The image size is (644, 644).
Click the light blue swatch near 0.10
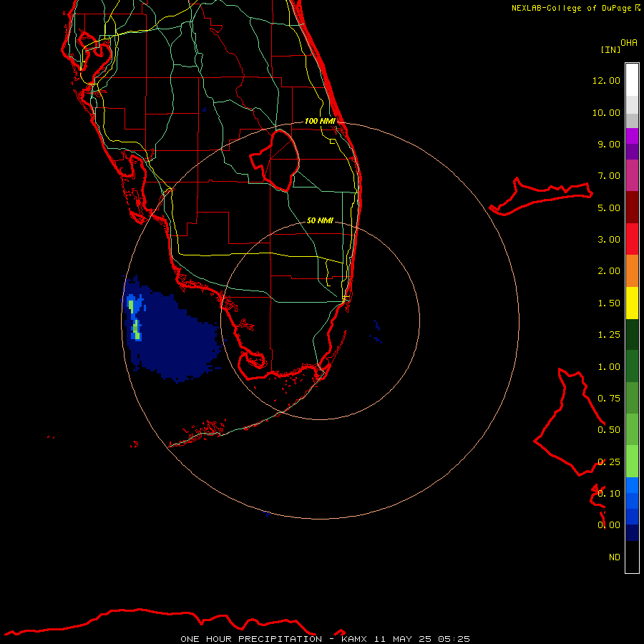632,485
